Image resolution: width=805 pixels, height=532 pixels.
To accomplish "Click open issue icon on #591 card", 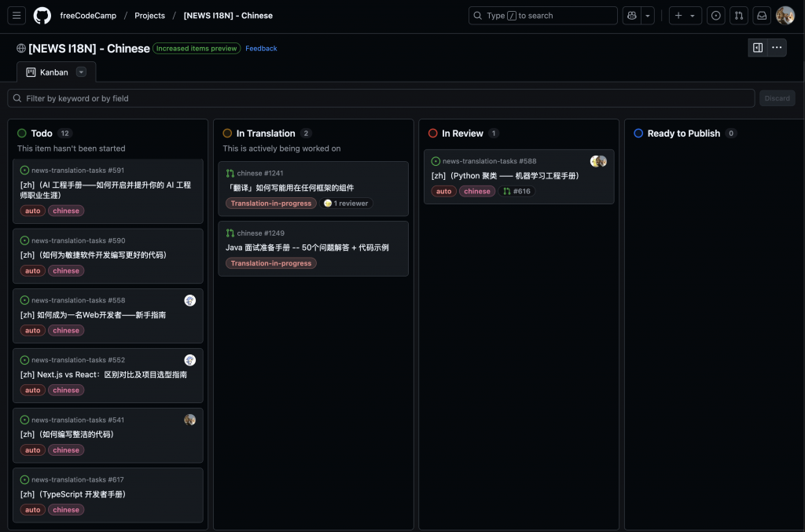I will pos(24,171).
